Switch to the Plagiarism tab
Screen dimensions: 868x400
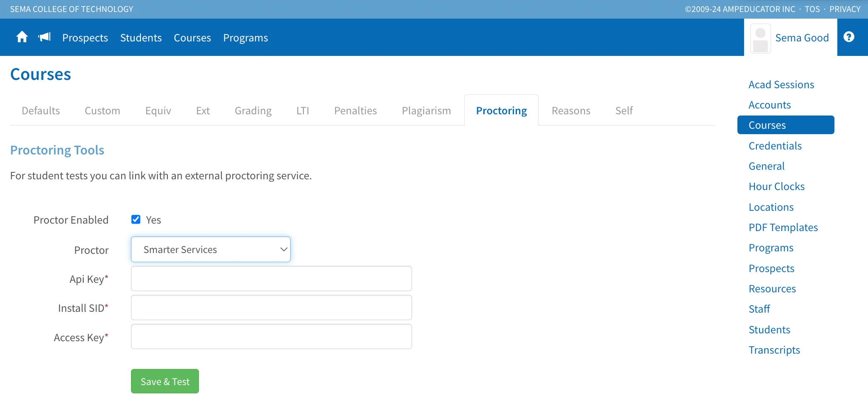426,111
